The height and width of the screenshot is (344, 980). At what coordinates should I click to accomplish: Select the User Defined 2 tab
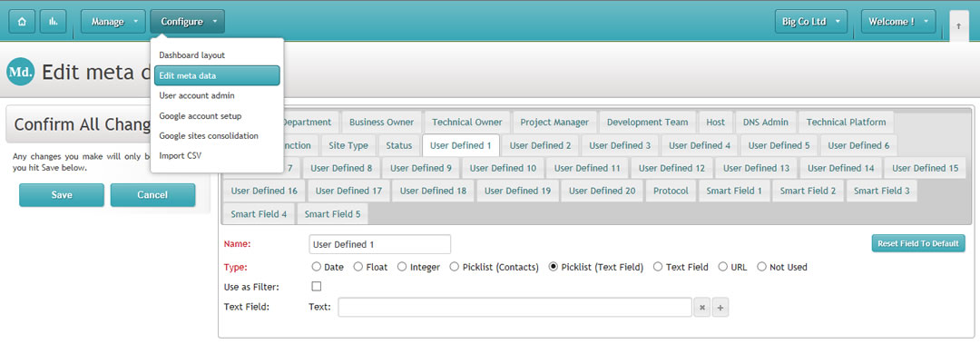click(540, 145)
